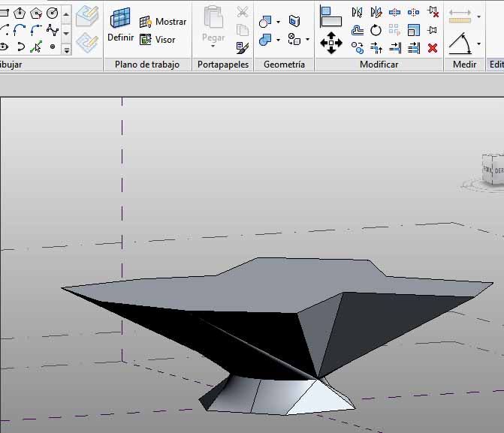Toggle Mostrar to show the work plane
This screenshot has width=504, height=433.
[x=163, y=22]
